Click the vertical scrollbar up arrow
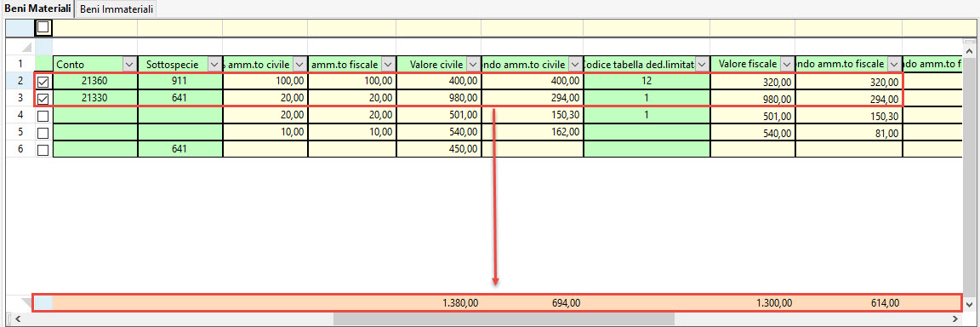980x327 pixels. point(970,50)
